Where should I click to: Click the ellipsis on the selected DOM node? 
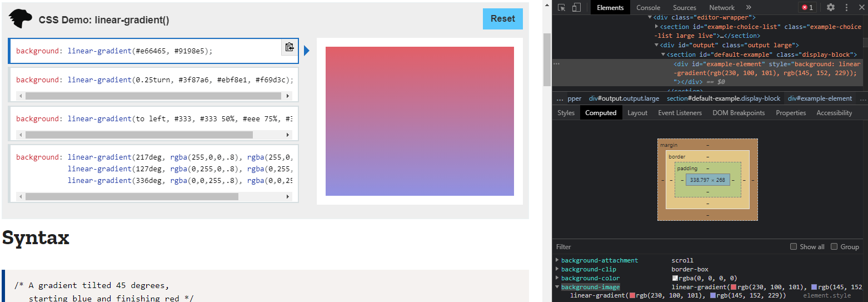tap(556, 64)
